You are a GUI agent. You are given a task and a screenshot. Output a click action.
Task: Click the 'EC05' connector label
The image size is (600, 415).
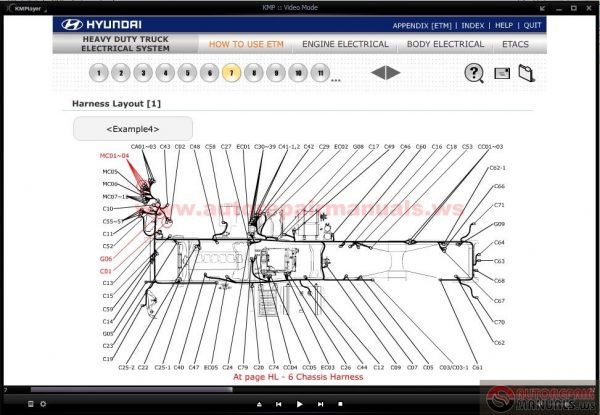point(211,367)
